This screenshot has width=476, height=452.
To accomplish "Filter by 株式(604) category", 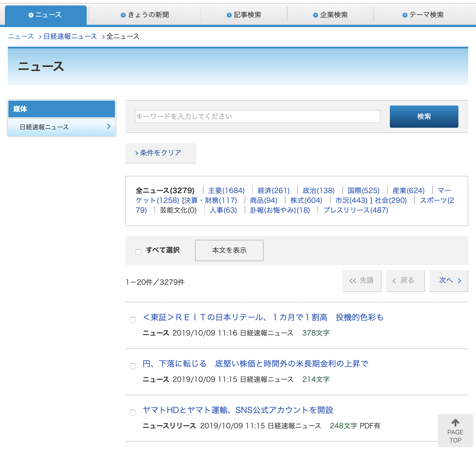I will click(x=306, y=200).
